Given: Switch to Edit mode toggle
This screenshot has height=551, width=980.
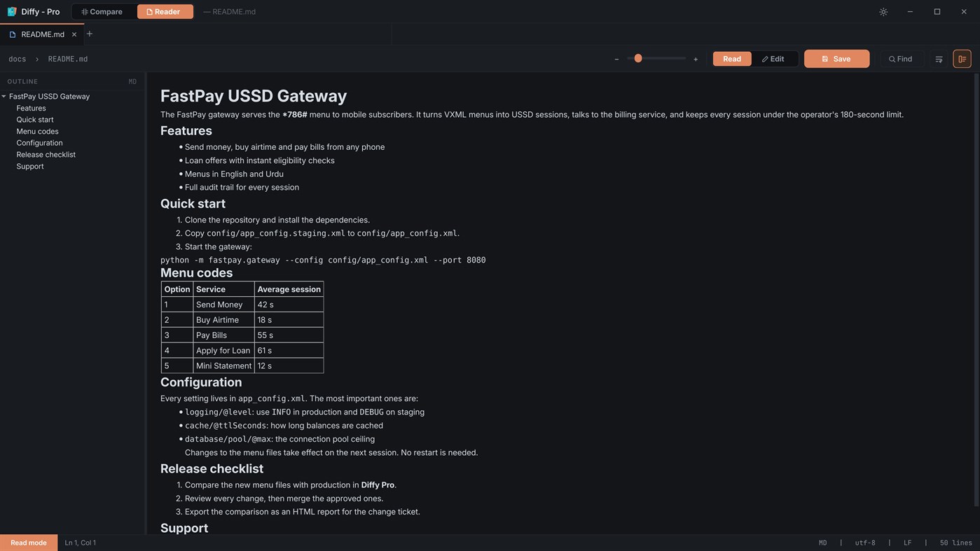Looking at the screenshot, I should tap(773, 59).
